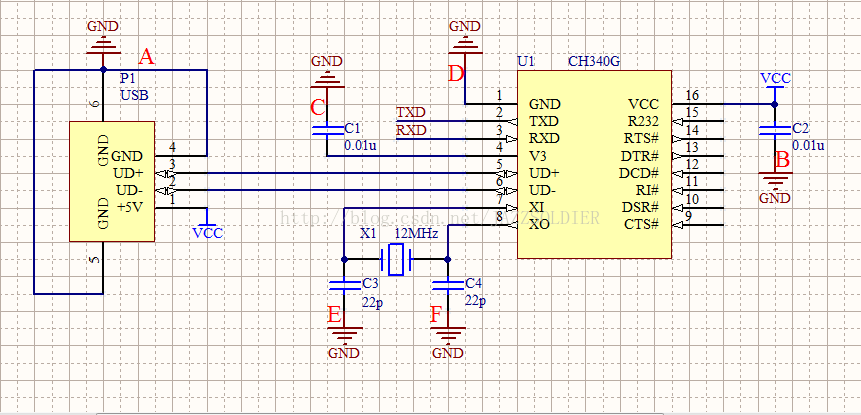Click the VCC power port above capacitor C2
861x415 pixels.
(x=775, y=80)
